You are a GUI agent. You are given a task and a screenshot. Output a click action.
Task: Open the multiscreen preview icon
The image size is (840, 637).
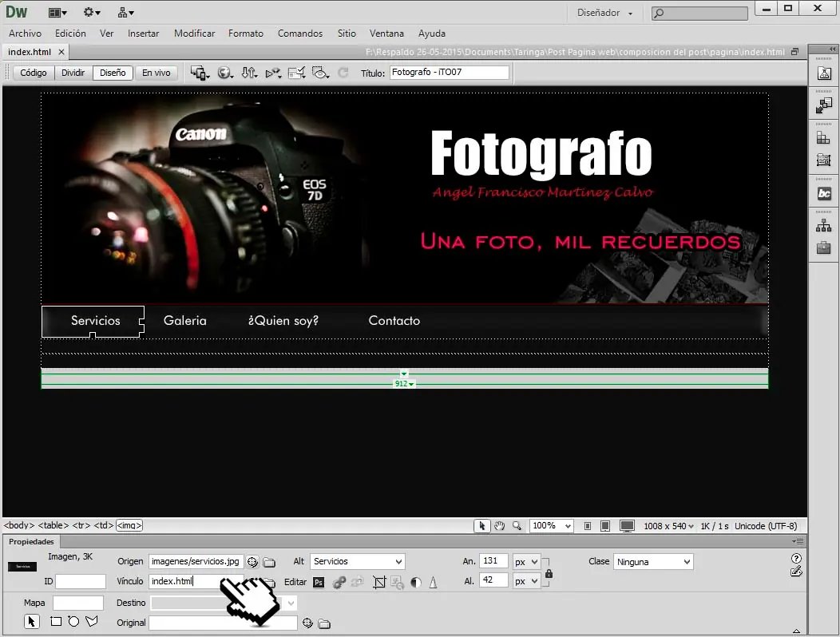(x=200, y=73)
